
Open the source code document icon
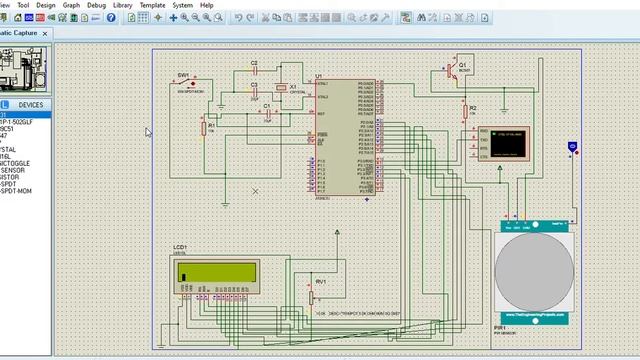pyautogui.click(x=84, y=18)
